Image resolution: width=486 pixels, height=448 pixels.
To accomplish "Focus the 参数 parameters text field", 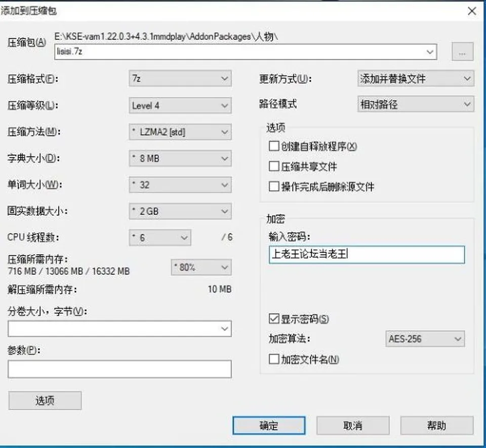I will click(119, 369).
